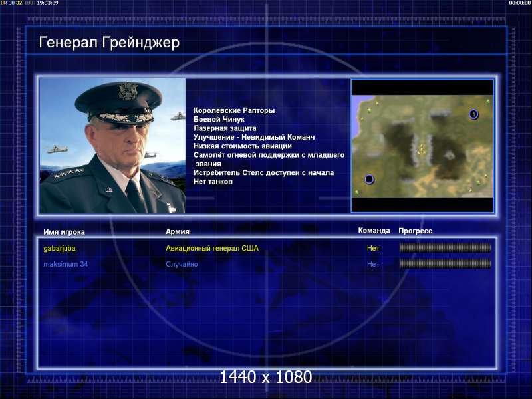532x399 pixels.
Task: Click 'Низкая стоимость авиации' line
Action: pos(243,146)
